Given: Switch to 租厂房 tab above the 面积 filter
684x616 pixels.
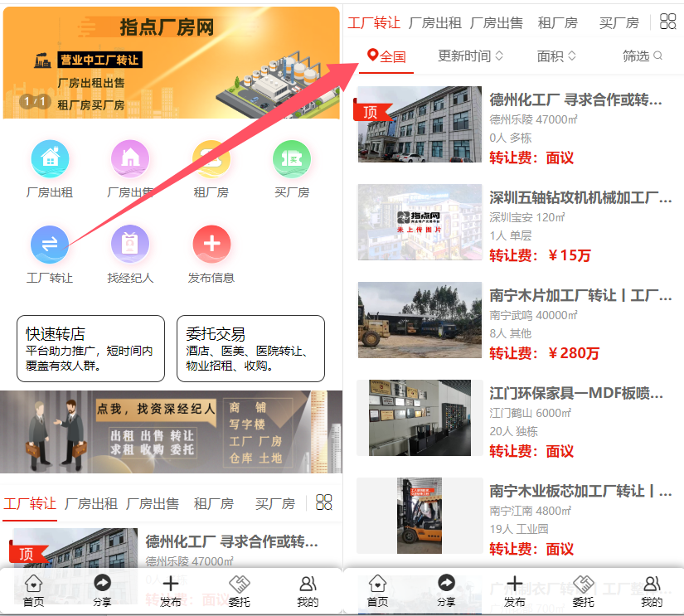Looking at the screenshot, I should (x=557, y=22).
